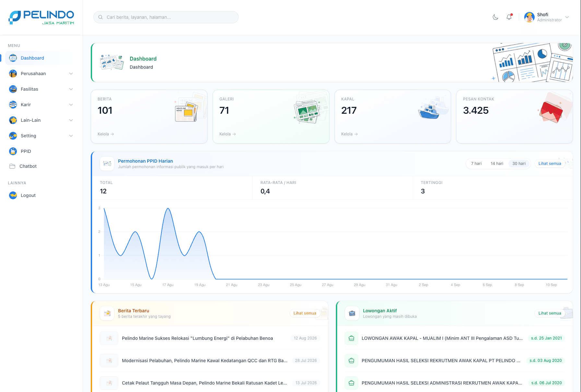Click Pelindo Jasa Maritim logo
Screen dimensions: 581x392
pyautogui.click(x=41, y=17)
